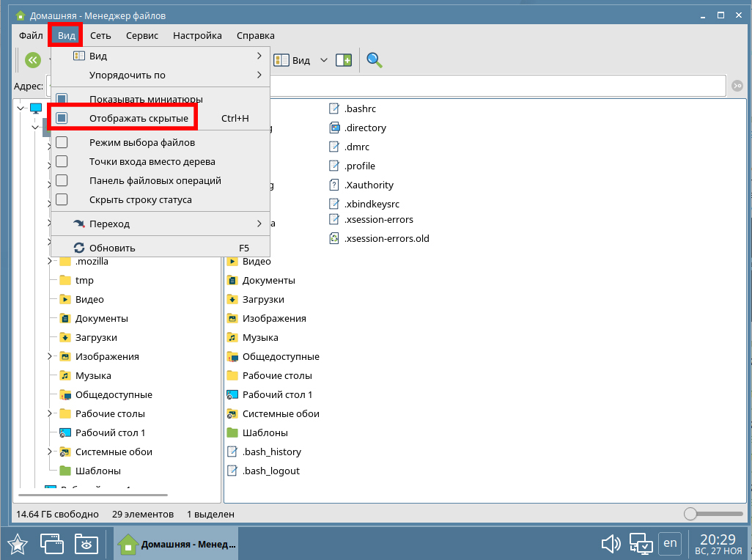The height and width of the screenshot is (560, 752).
Task: Click the icon zoom slider
Action: 690,514
